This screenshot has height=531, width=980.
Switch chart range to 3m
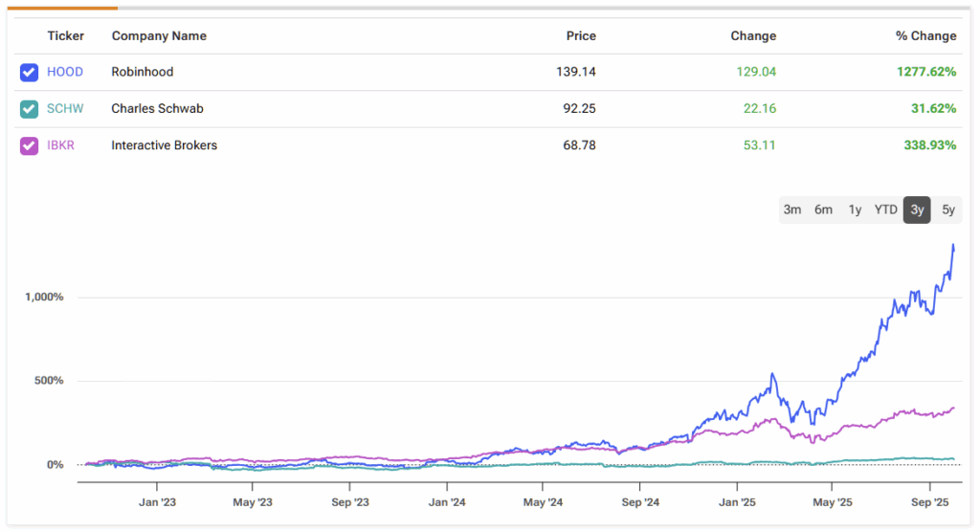pos(792,210)
